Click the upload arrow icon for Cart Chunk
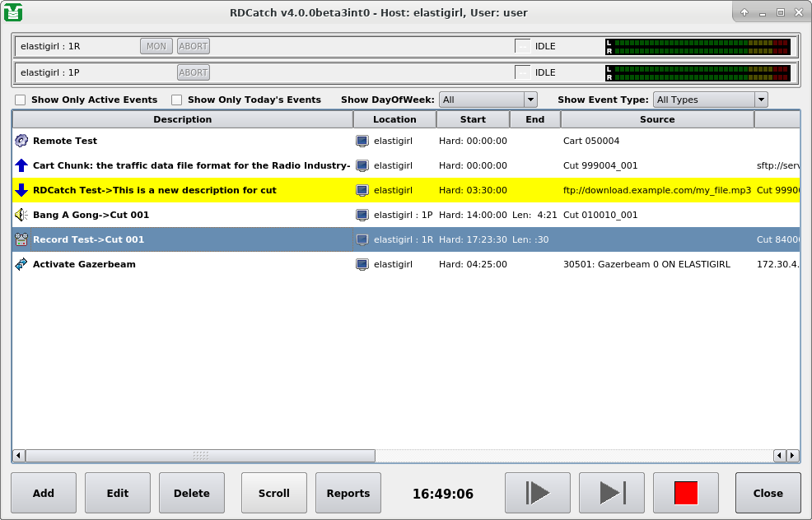 pos(21,165)
